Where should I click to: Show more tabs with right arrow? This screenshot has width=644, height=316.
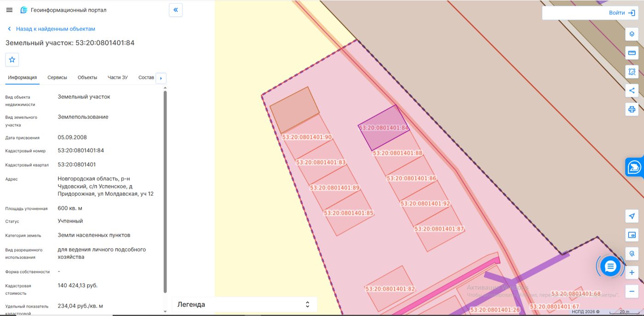tap(161, 78)
